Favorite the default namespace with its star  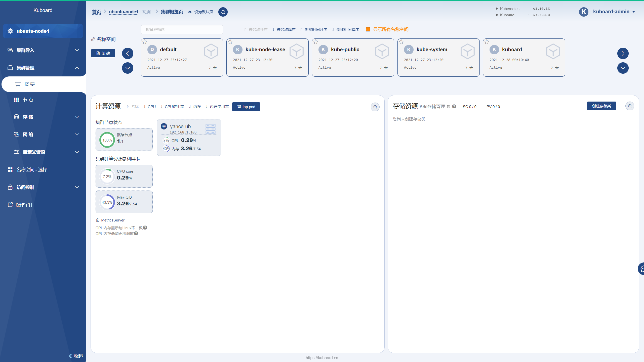click(x=145, y=42)
